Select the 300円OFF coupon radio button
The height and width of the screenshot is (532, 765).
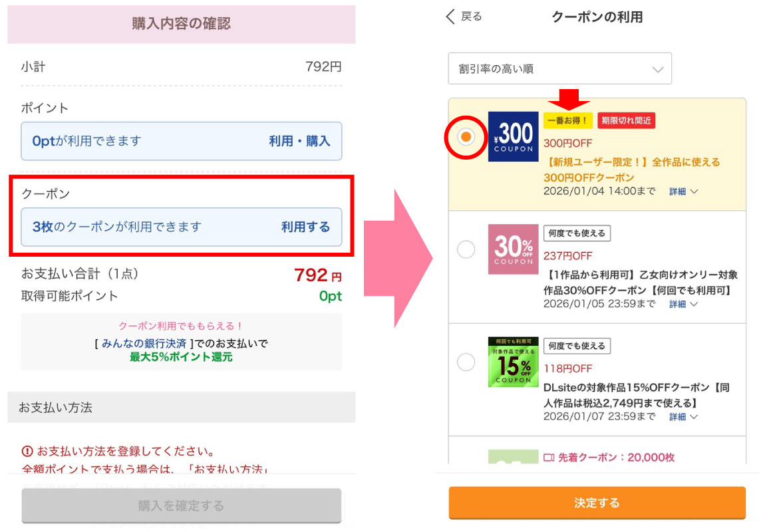tap(466, 136)
